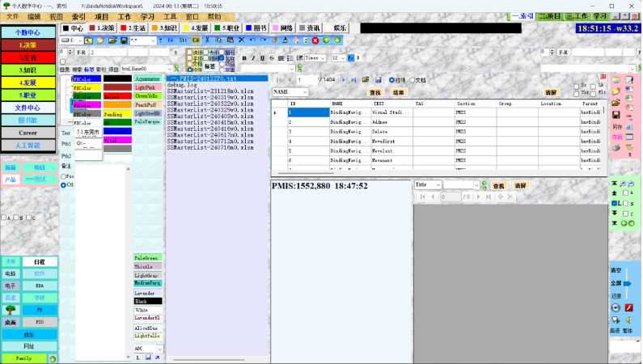Toggle the 名称 checkbox

click(x=222, y=57)
